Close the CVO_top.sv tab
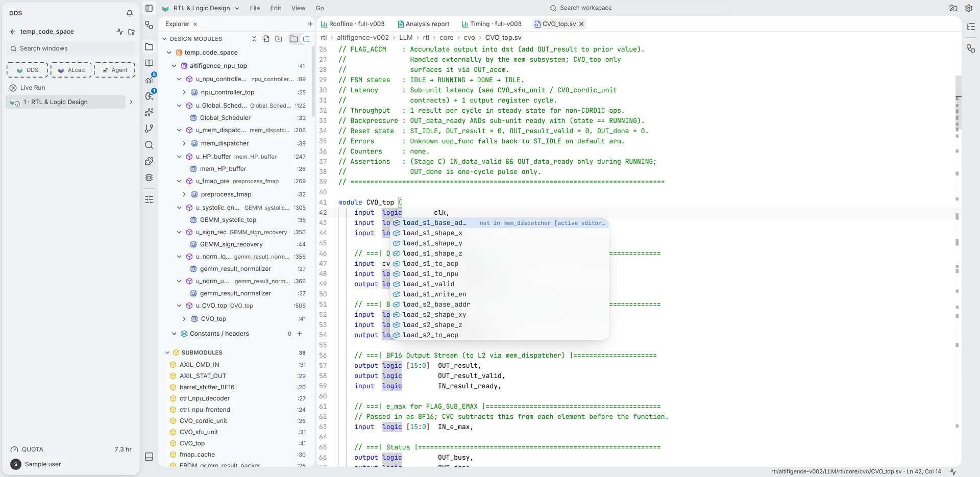The image size is (980, 477). pos(581,24)
